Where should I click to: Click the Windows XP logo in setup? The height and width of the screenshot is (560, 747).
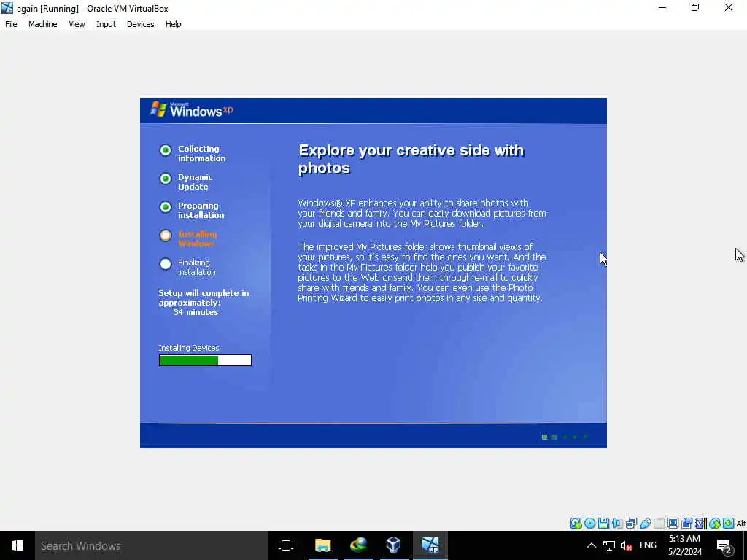click(x=192, y=110)
